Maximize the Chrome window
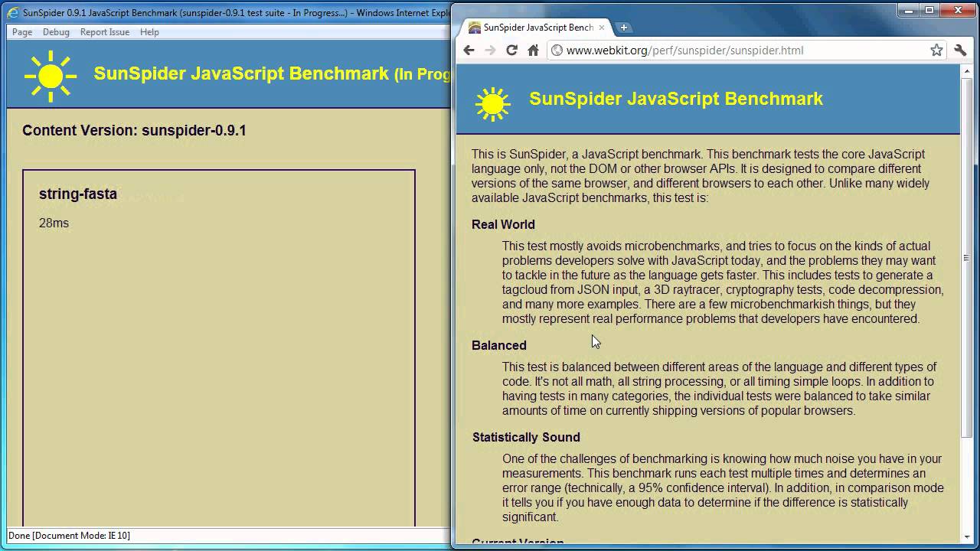 [929, 10]
